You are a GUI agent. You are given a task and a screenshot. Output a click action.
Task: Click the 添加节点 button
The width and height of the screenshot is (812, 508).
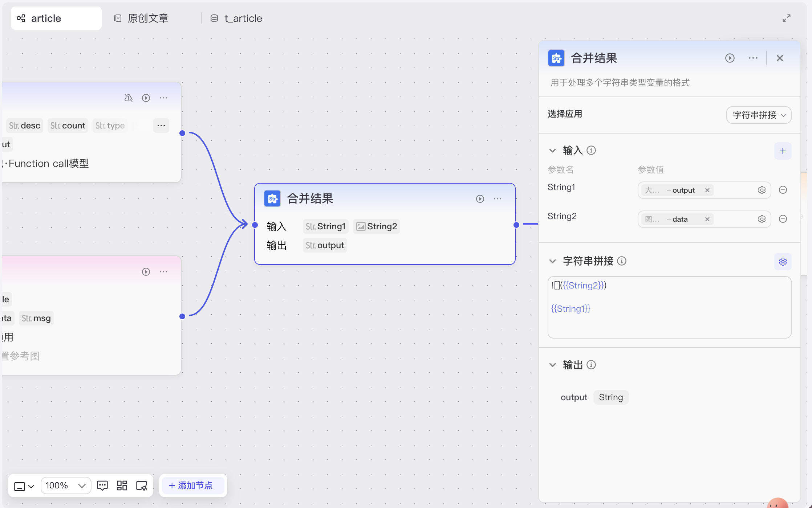point(191,486)
